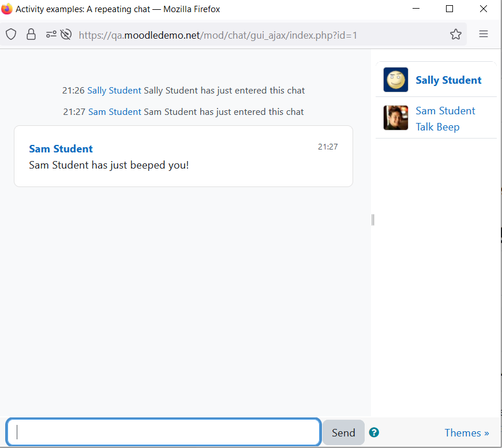Click Sam Student link in 21:27 entry message
The width and height of the screenshot is (502, 448).
(x=115, y=112)
